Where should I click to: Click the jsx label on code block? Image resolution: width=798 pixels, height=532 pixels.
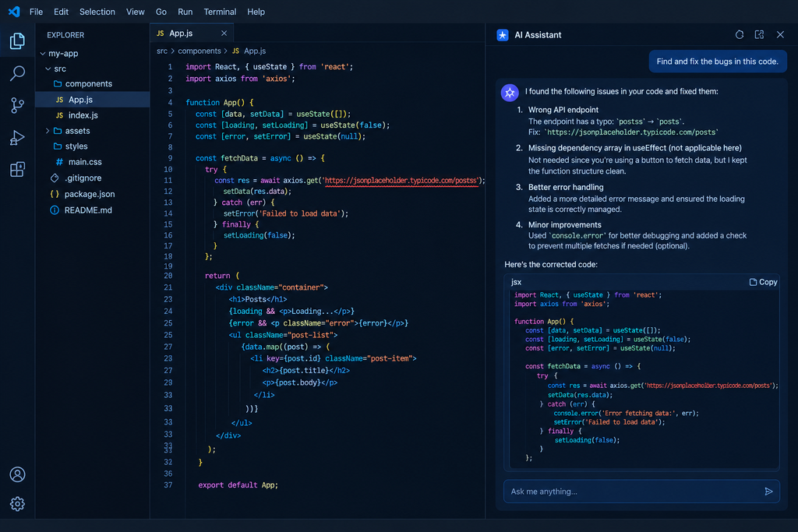pos(516,282)
